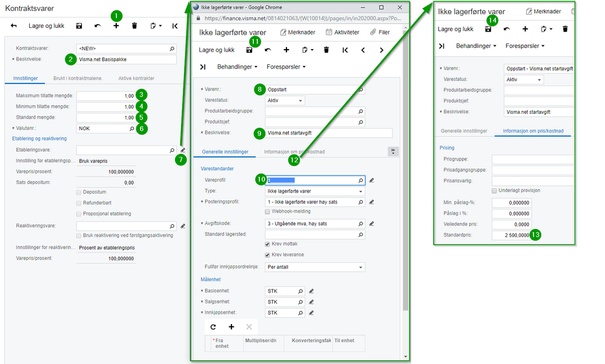Click the edit pencil beside Avgiftskode
The height and width of the screenshot is (364, 605).
click(372, 223)
